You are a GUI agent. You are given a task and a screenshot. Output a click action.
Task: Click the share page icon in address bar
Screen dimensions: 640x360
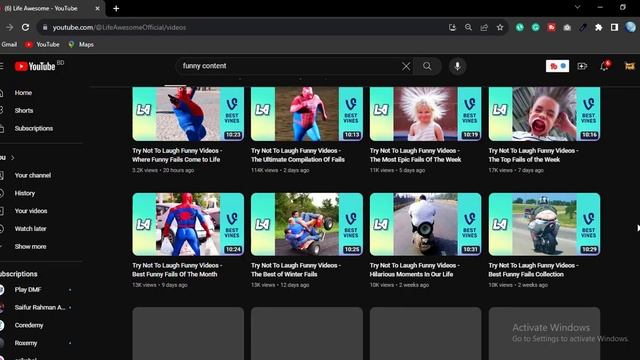(x=484, y=27)
